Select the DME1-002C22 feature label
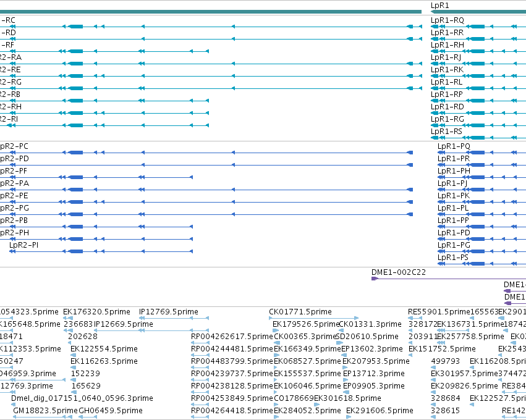This screenshot has height=420, width=526. click(x=399, y=272)
